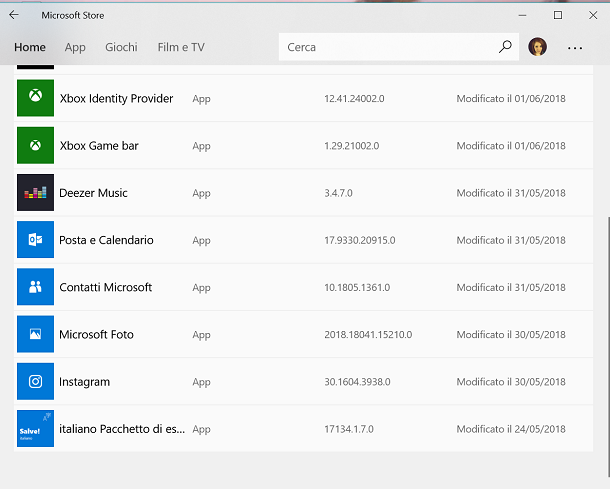Open Deezer Music app name
Image resolution: width=610 pixels, height=489 pixels.
coord(93,193)
